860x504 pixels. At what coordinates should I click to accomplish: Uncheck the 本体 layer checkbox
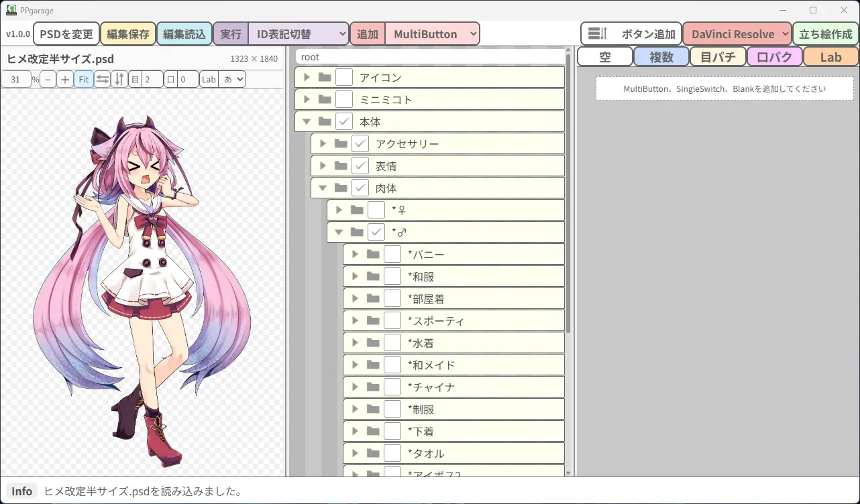344,121
